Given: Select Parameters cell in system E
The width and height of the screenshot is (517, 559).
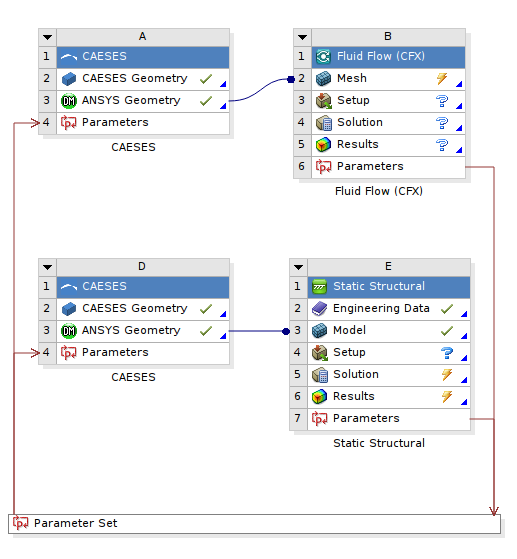Looking at the screenshot, I should [389, 419].
